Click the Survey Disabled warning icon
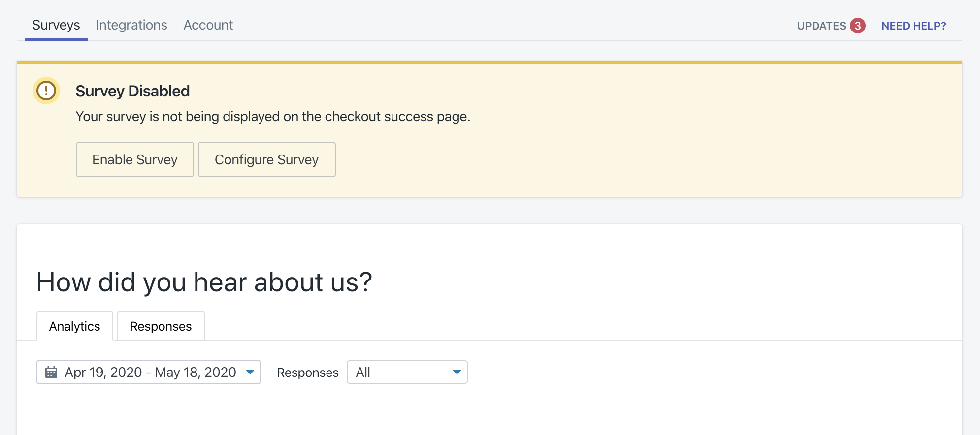This screenshot has width=980, height=435. click(x=46, y=91)
